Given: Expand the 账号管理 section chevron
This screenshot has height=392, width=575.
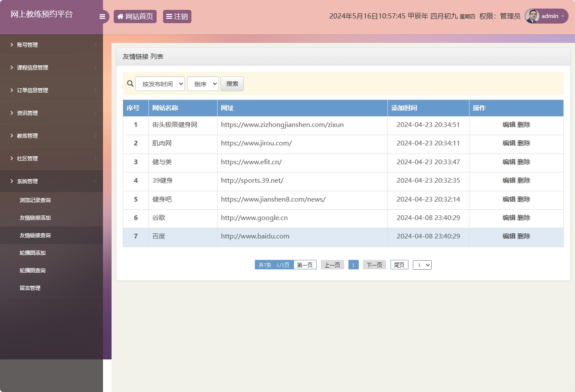Looking at the screenshot, I should click(96, 45).
